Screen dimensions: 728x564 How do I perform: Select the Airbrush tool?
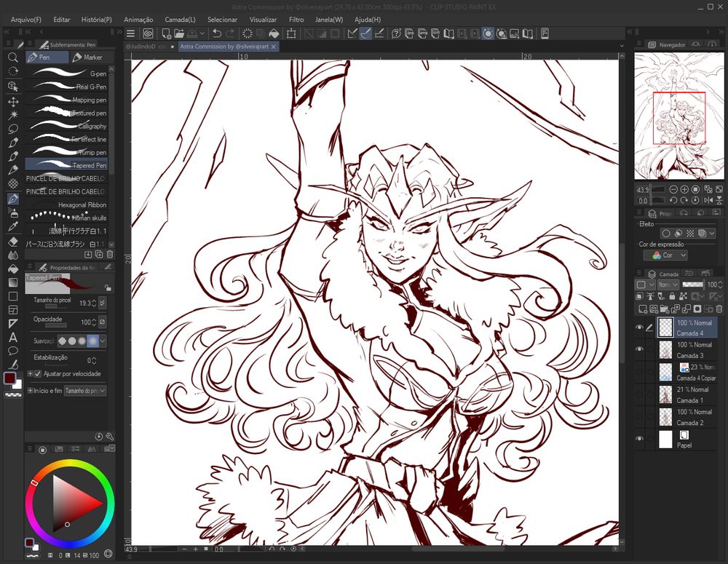[13, 213]
